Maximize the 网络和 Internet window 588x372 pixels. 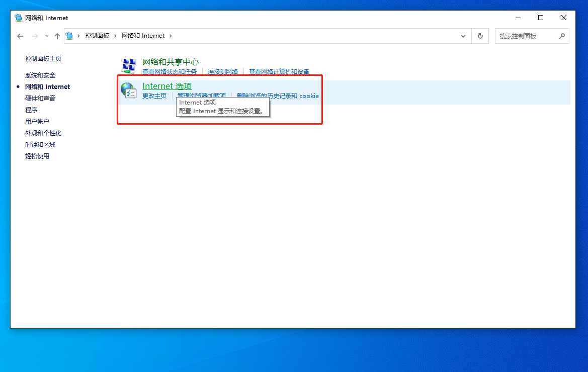pos(541,18)
